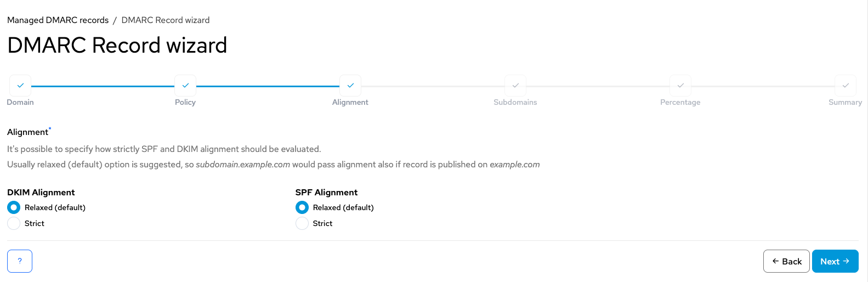Click the Percentage step label
Screen dimensions: 868x282
[x=680, y=102]
